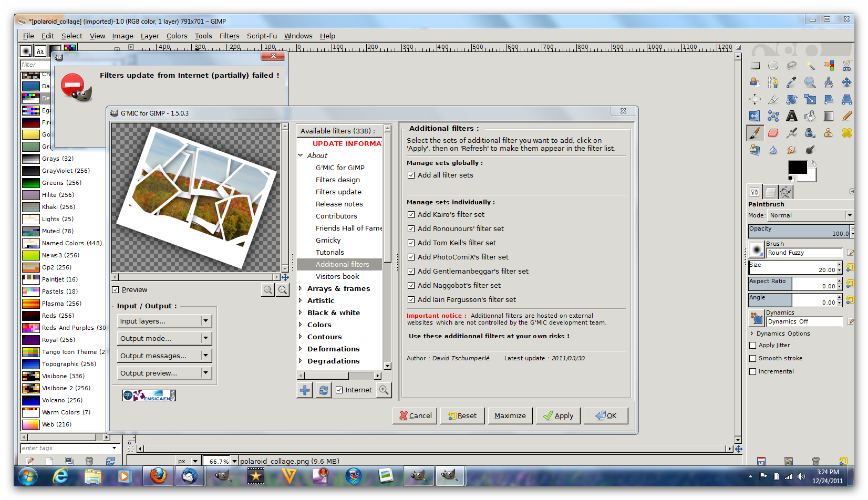The width and height of the screenshot is (868, 500).
Task: Open the Output mode dropdown
Action: [x=164, y=338]
